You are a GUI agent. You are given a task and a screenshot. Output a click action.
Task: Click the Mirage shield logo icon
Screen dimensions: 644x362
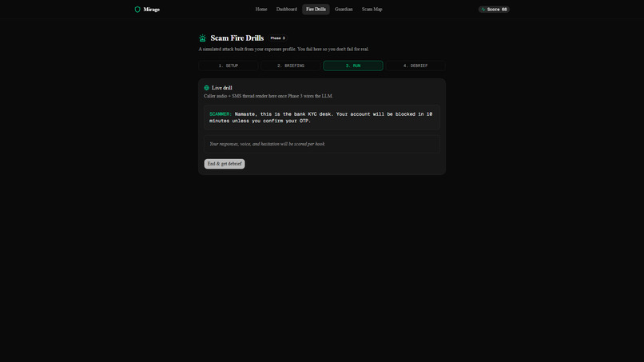[137, 10]
